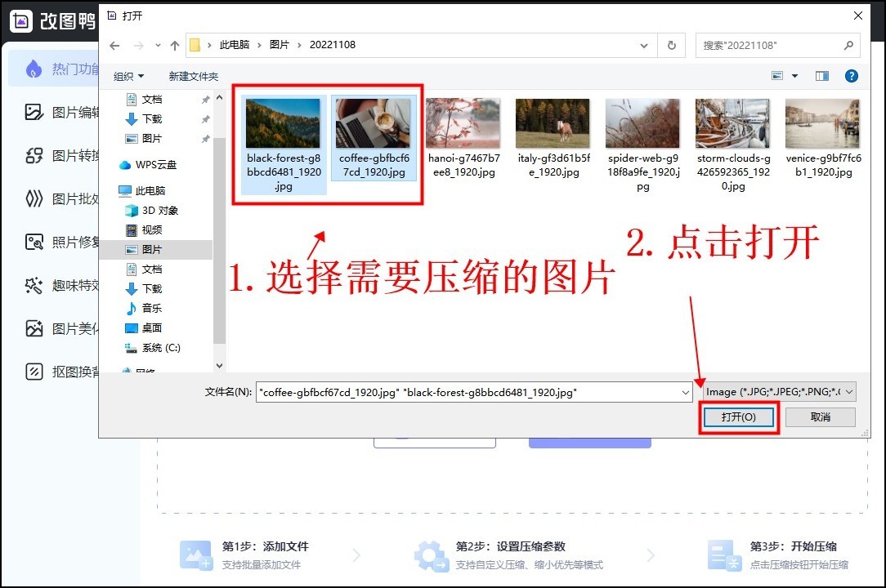The height and width of the screenshot is (588, 886).
Task: Click the refresh icon beside the address bar
Action: click(x=671, y=45)
